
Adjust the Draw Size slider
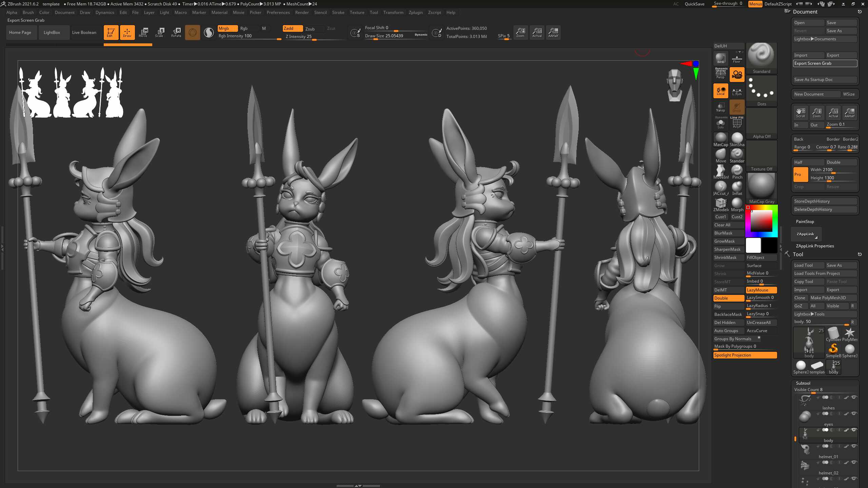(x=396, y=36)
